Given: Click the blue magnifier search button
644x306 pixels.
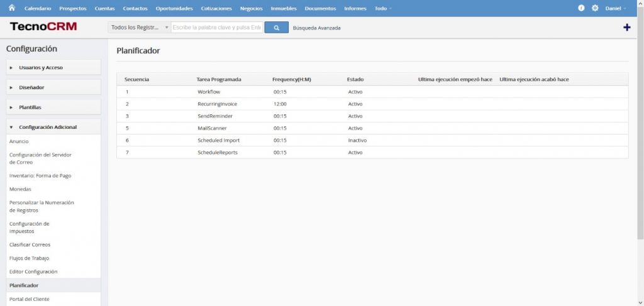Looking at the screenshot, I should pyautogui.click(x=276, y=28).
